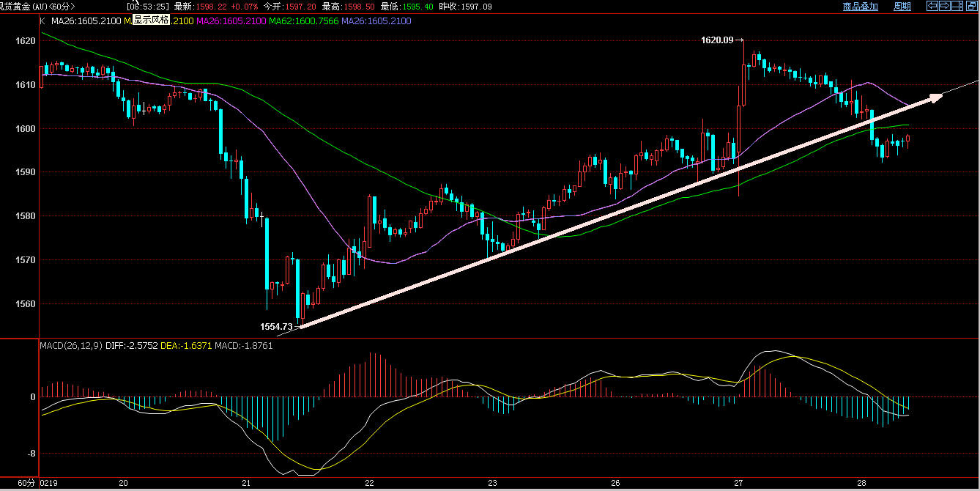Screen dimensions: 980x491
Task: Click the green MA62:1600.7566 indicator label
Action: [305, 21]
